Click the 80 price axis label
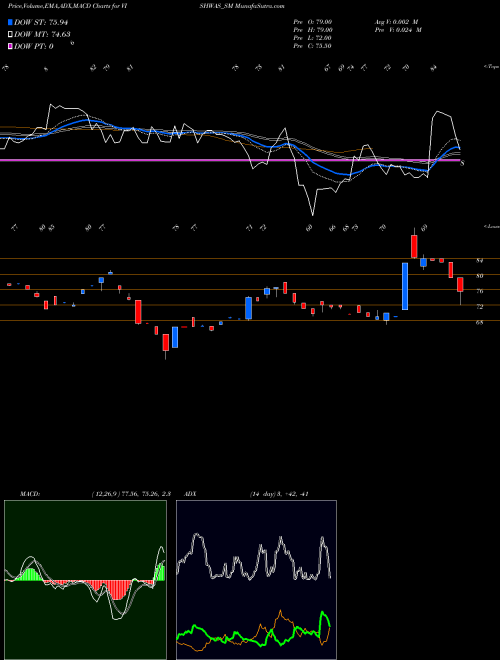Viewport: 500px width, 660px height. click(x=479, y=276)
